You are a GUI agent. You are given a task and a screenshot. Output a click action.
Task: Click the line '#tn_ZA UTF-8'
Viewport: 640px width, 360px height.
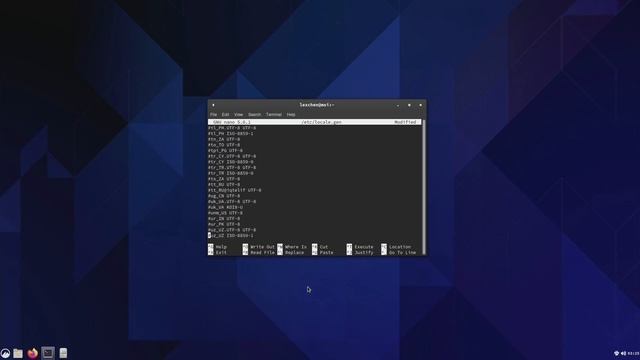pos(224,139)
